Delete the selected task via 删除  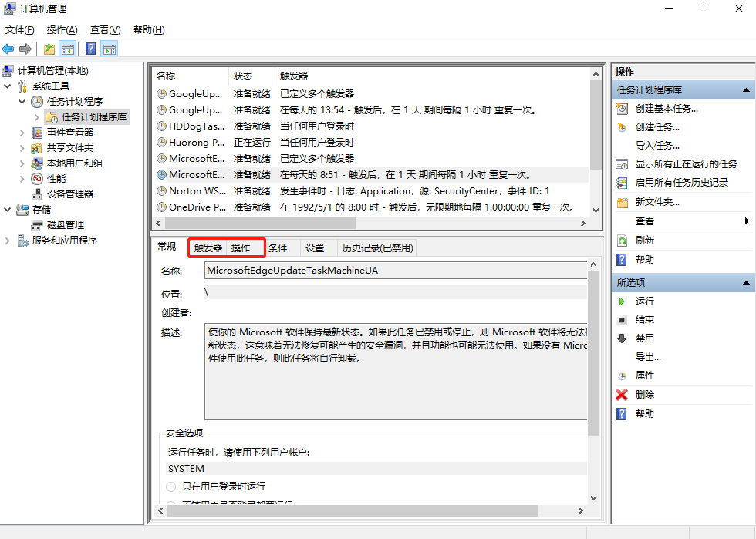645,394
